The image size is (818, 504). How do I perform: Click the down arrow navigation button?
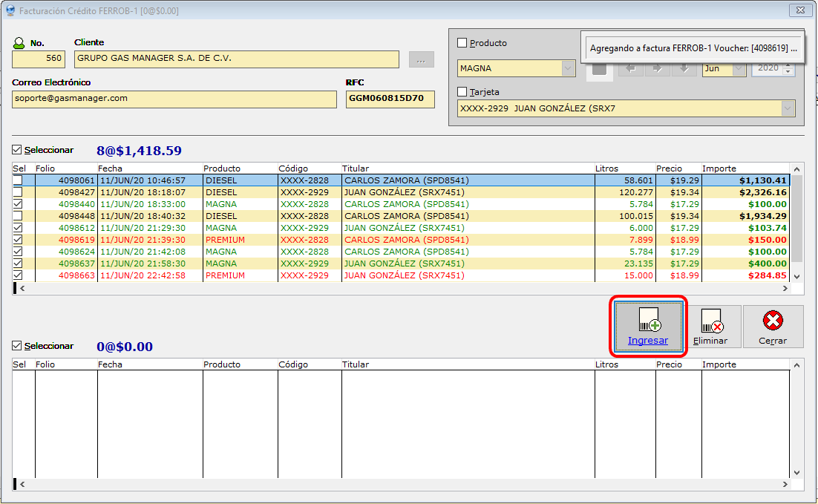click(x=684, y=69)
